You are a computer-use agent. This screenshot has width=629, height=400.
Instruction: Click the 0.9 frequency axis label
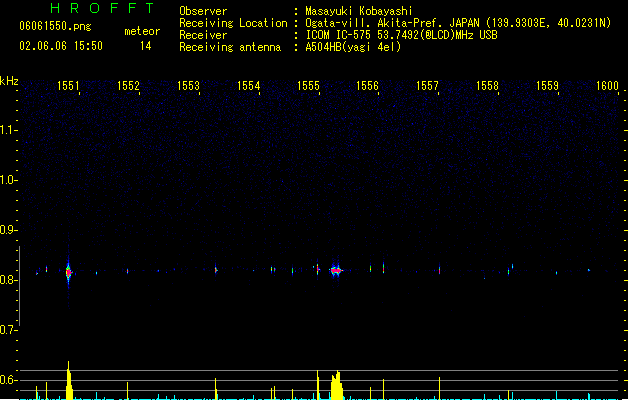pyautogui.click(x=8, y=230)
